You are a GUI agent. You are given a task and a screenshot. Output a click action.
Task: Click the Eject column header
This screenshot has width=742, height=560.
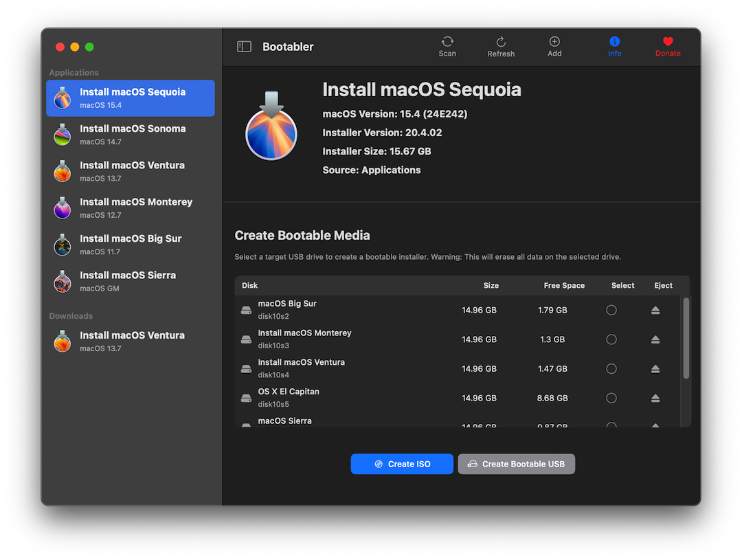663,285
